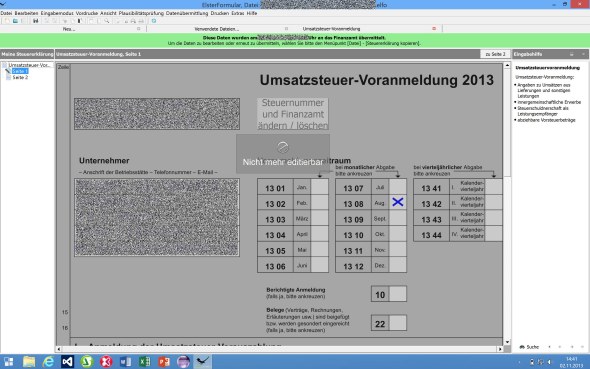Click the vertical scrollbar down arrow
This screenshot has height=369, width=590.
(507, 342)
